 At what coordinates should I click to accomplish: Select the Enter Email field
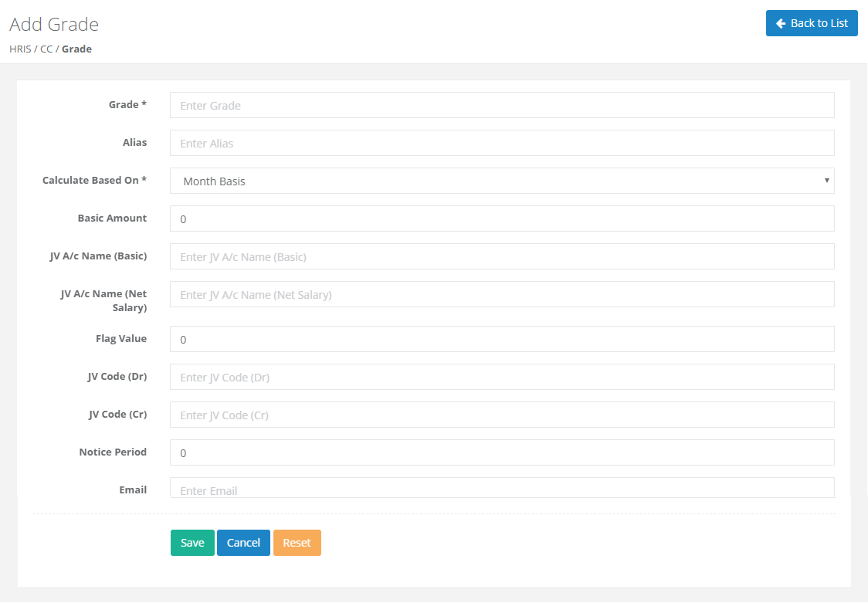[x=502, y=489]
